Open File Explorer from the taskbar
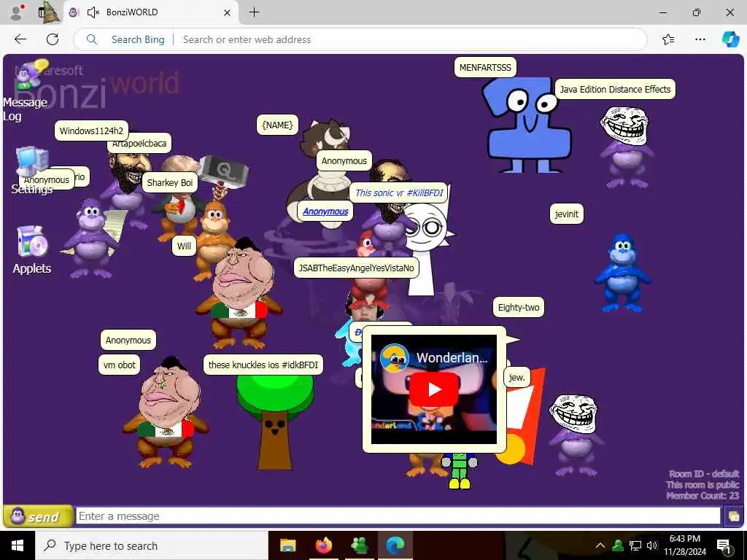Screen dimensions: 747x560 287,545
